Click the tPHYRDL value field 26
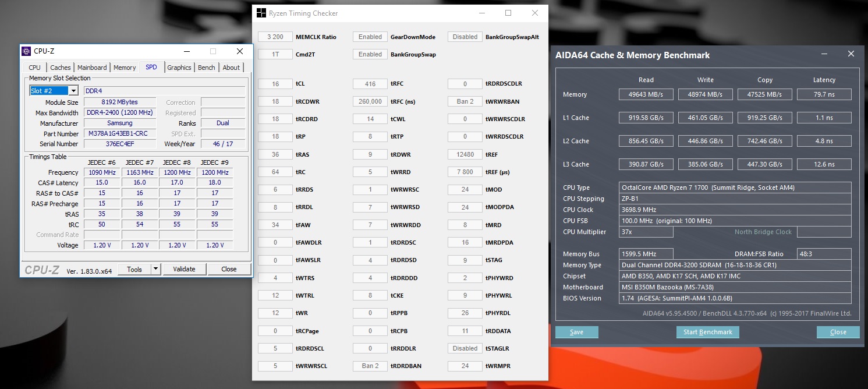The height and width of the screenshot is (389, 868). click(x=465, y=313)
